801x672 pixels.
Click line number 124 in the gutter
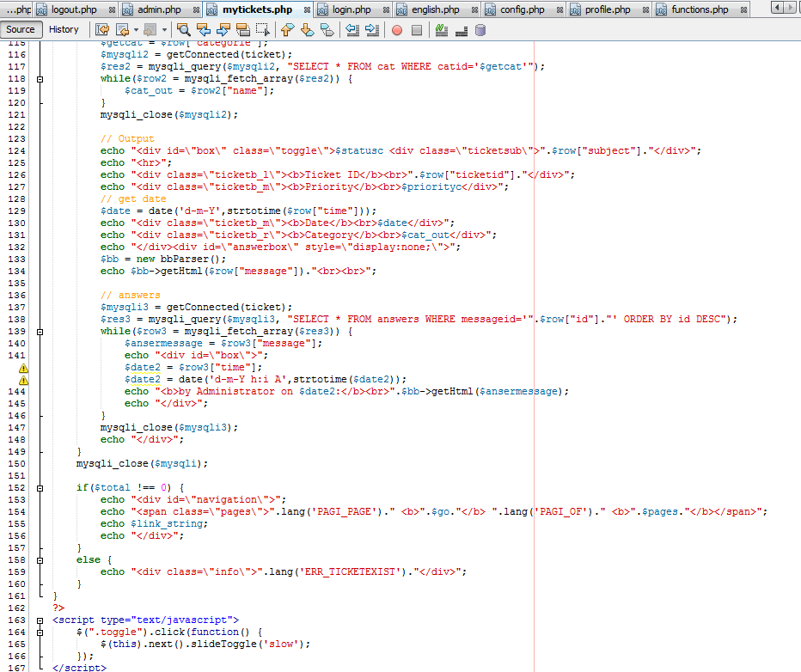pos(16,151)
